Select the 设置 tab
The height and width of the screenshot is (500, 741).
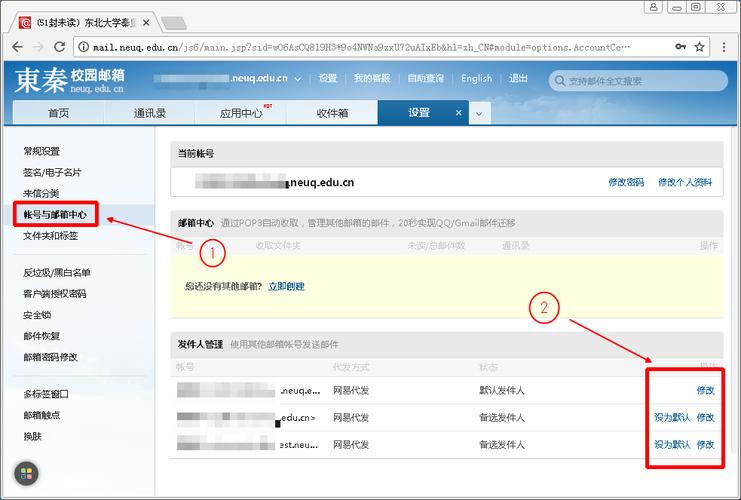419,112
